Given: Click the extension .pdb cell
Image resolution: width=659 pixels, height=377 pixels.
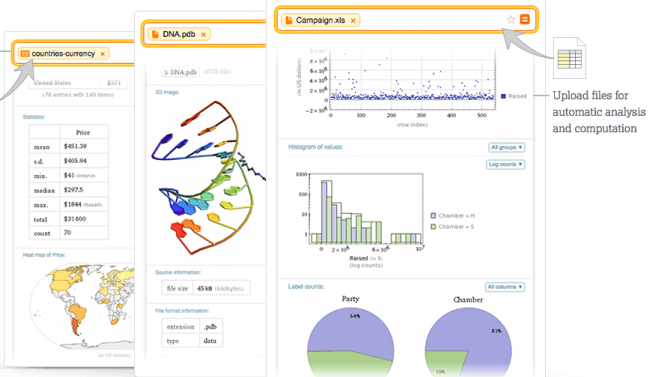Looking at the screenshot, I should 210,327.
